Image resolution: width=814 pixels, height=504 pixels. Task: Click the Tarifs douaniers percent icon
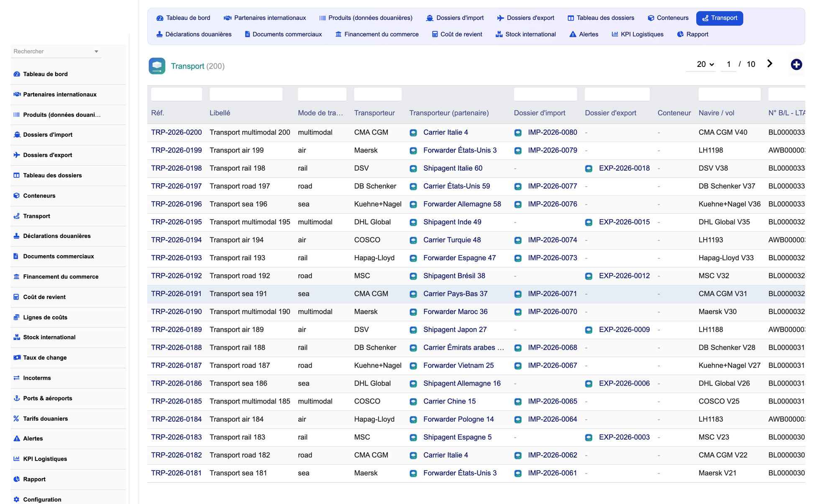pyautogui.click(x=17, y=418)
